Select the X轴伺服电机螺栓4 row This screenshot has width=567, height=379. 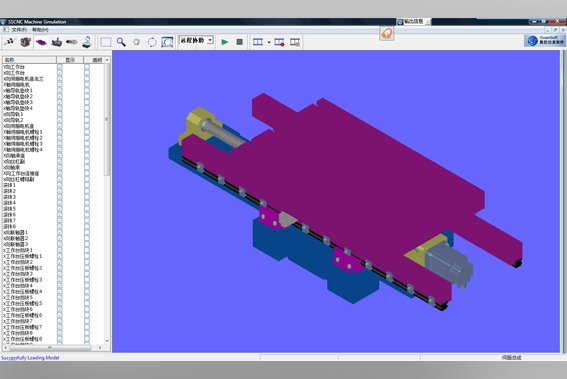pyautogui.click(x=23, y=150)
